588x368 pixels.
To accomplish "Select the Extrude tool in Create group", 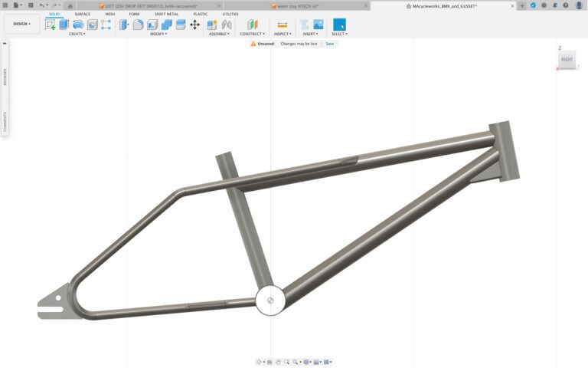I will (x=64, y=25).
